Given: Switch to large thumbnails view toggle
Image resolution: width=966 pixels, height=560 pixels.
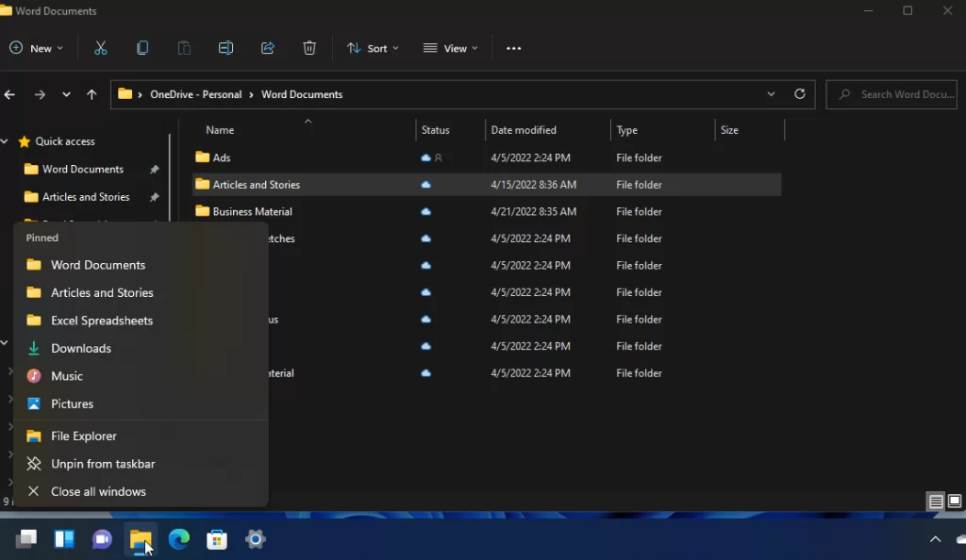Looking at the screenshot, I should tap(955, 502).
